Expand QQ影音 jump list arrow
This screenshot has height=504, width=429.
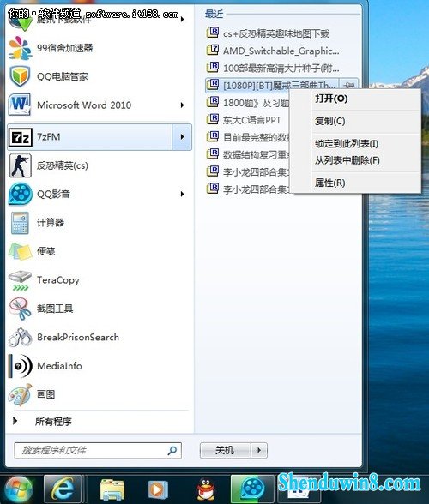tap(182, 194)
